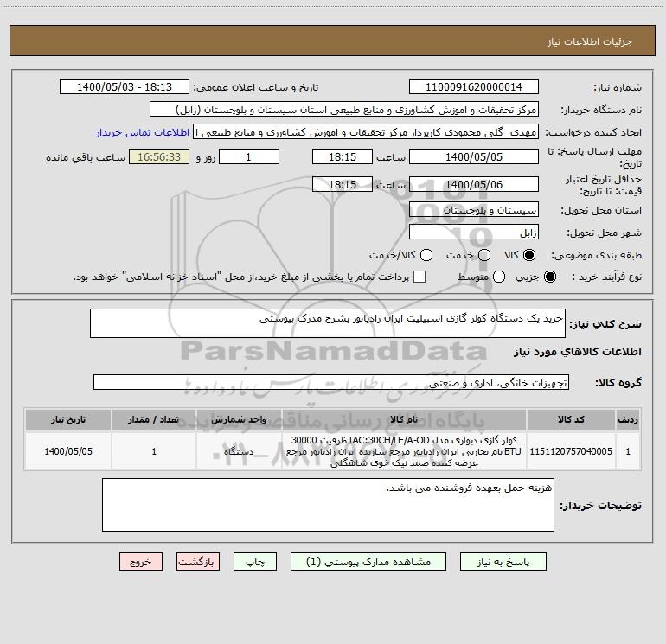Click the تعداد / مقدار column header
The image size is (666, 644).
[x=154, y=419]
